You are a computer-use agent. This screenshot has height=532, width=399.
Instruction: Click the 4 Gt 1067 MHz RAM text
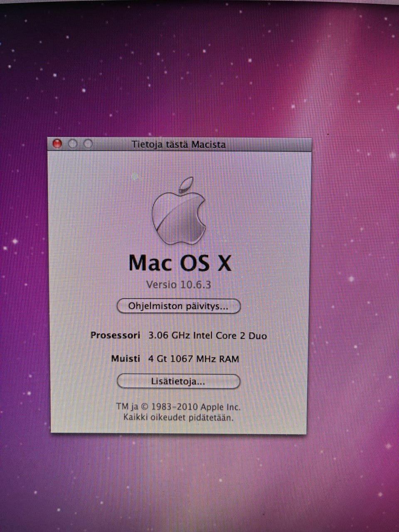[194, 359]
